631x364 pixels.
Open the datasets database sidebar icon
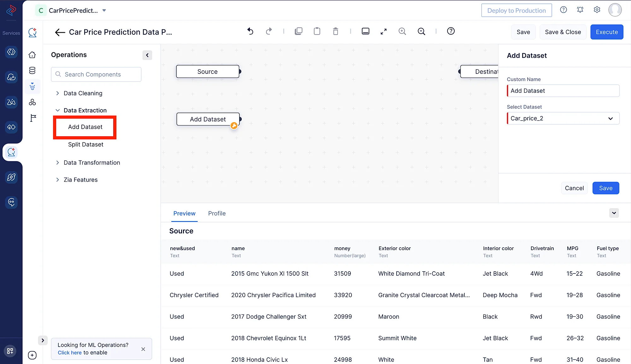pos(32,70)
